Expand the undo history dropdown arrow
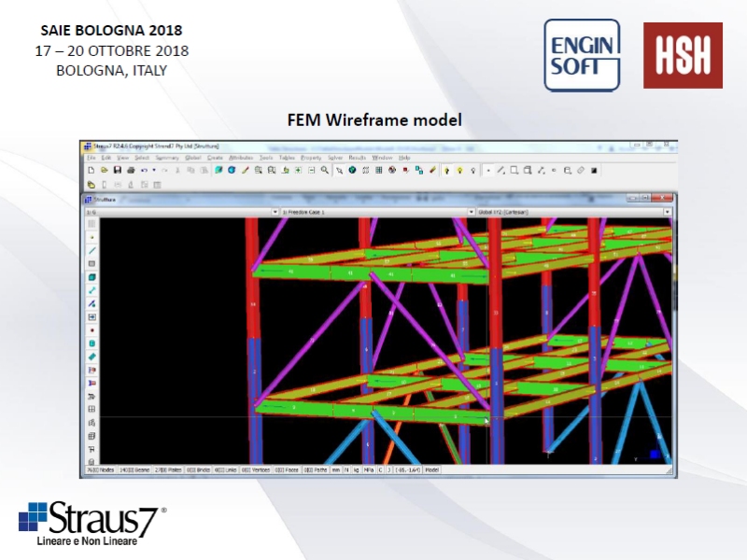The height and width of the screenshot is (560, 747). [153, 171]
